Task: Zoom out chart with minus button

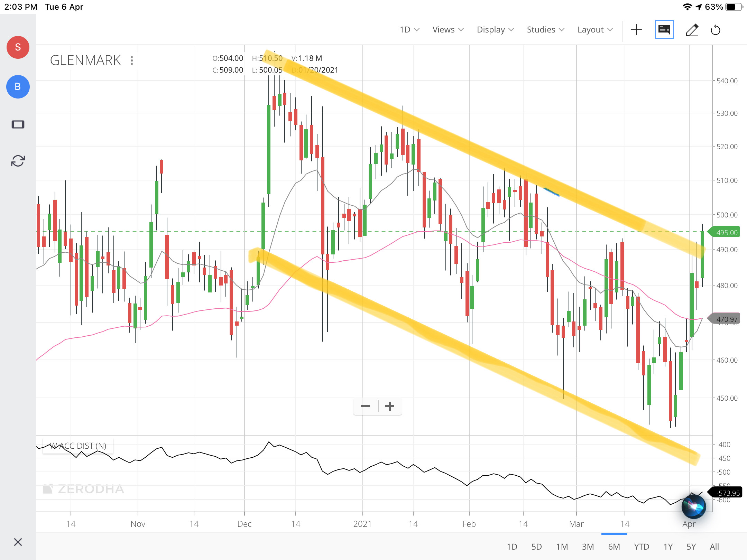Action: coord(366,406)
